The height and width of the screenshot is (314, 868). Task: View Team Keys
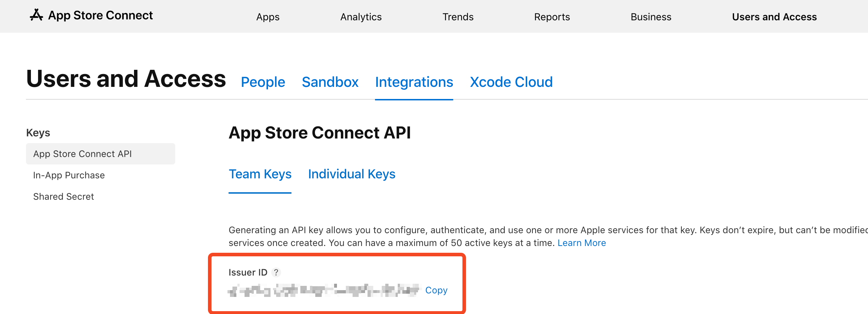click(x=260, y=174)
